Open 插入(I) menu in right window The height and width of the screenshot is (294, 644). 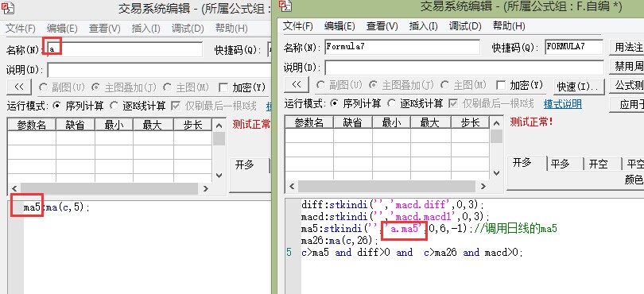pyautogui.click(x=424, y=26)
